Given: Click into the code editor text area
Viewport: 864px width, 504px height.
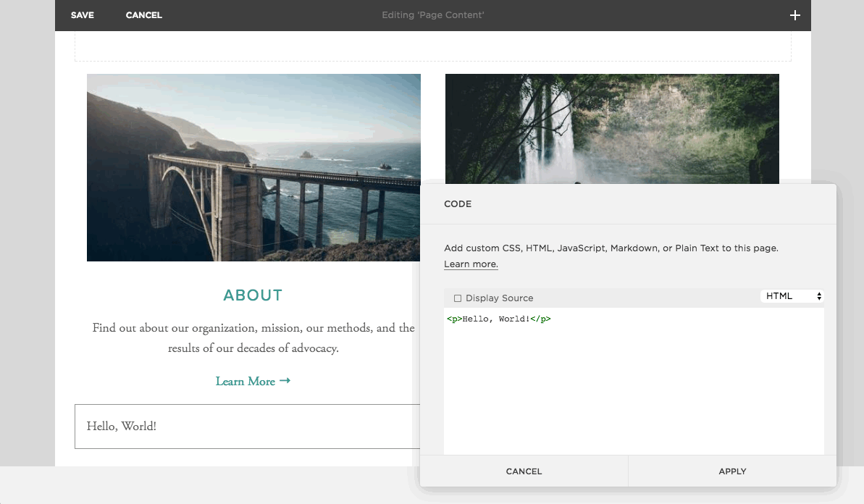Looking at the screenshot, I should [634, 381].
